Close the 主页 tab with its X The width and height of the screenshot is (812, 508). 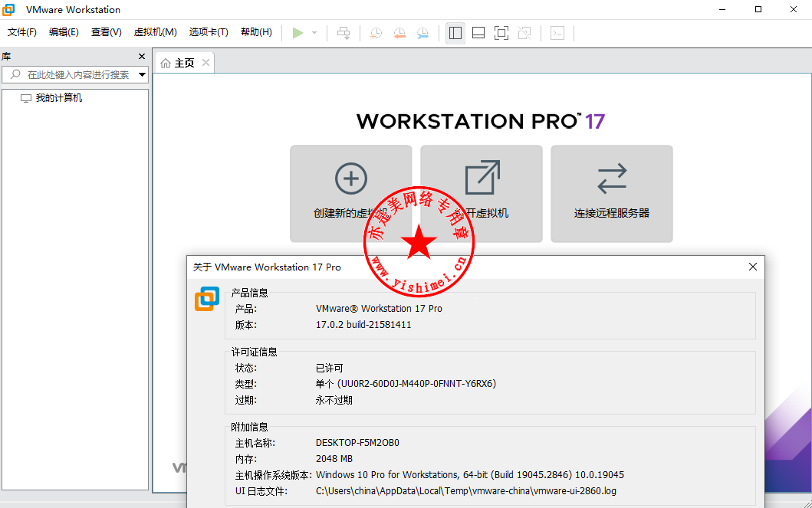pos(205,63)
